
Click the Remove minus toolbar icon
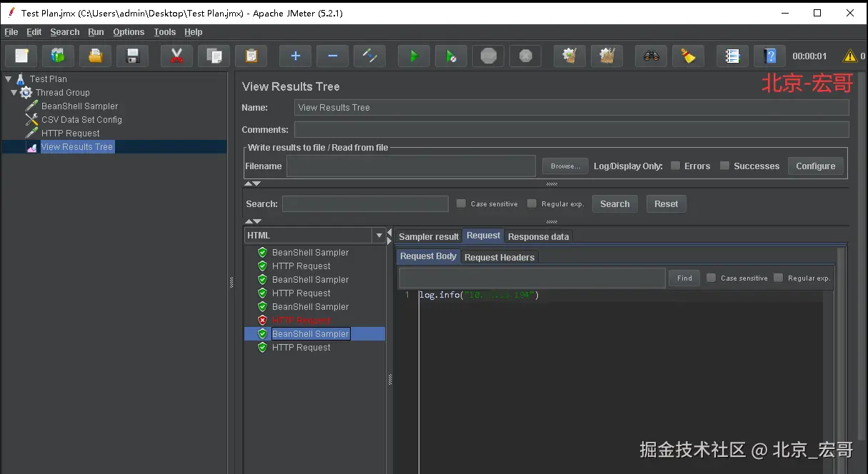click(x=332, y=56)
